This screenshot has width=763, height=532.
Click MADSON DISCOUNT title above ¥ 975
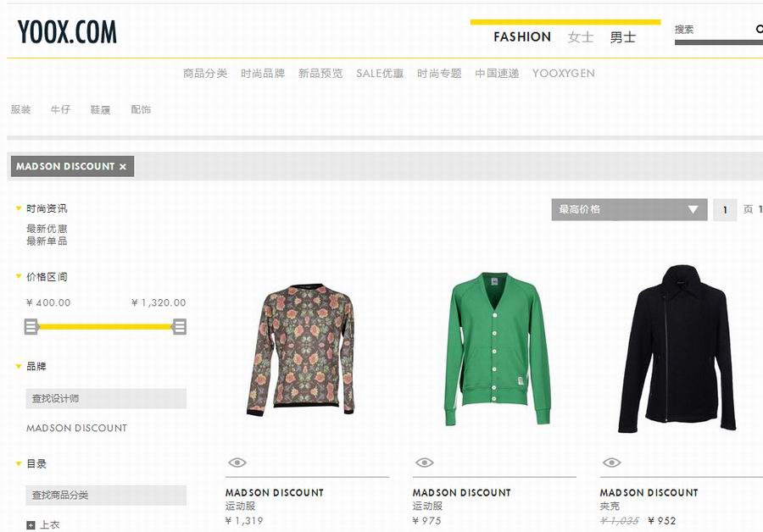(462, 493)
